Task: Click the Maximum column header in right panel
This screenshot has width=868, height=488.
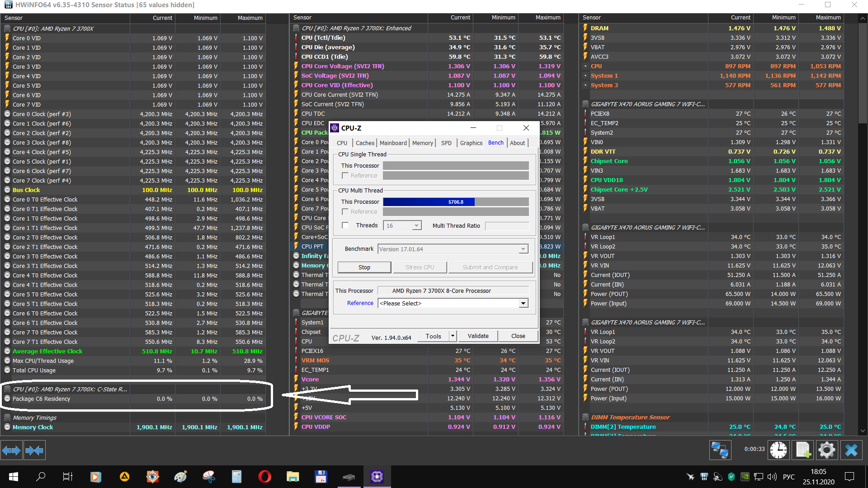Action: pyautogui.click(x=821, y=18)
